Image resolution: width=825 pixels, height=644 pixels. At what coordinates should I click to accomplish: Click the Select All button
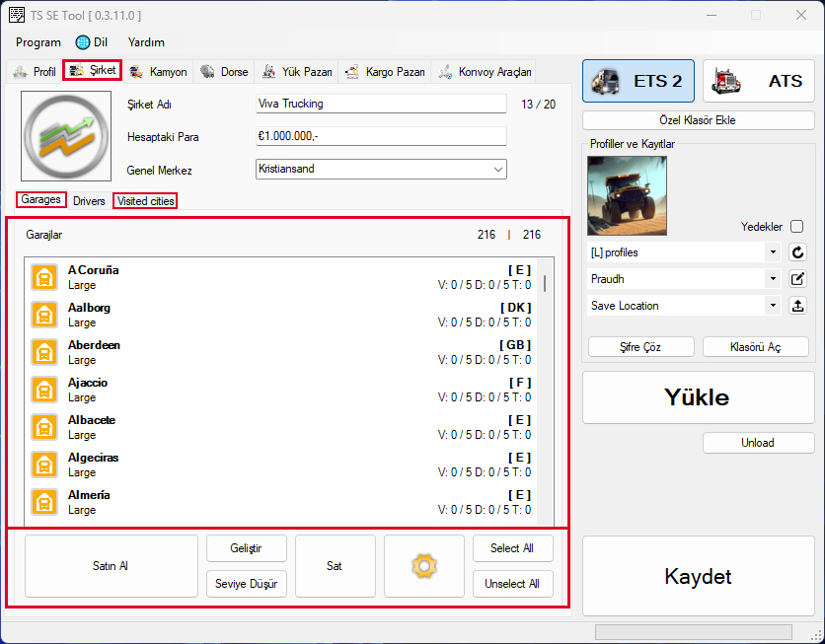[512, 548]
